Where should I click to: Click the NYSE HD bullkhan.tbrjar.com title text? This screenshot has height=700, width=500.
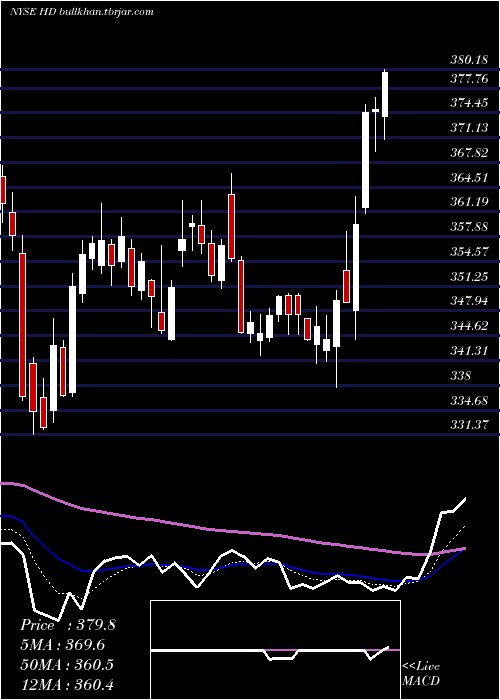tap(82, 12)
